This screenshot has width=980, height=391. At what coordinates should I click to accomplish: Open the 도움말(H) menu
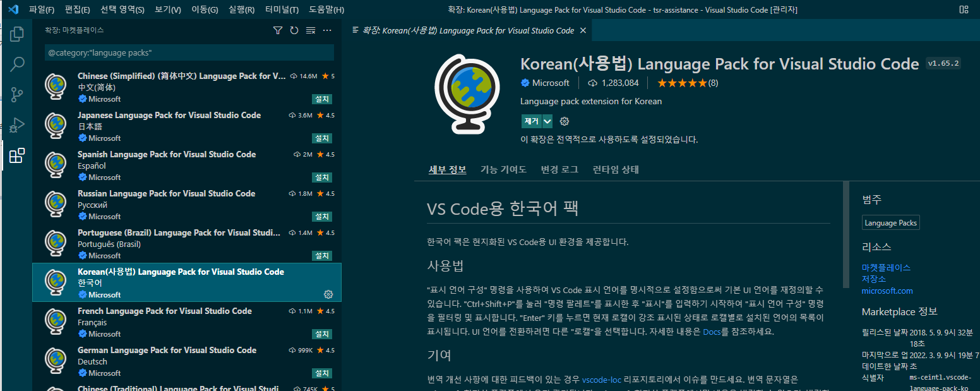326,9
